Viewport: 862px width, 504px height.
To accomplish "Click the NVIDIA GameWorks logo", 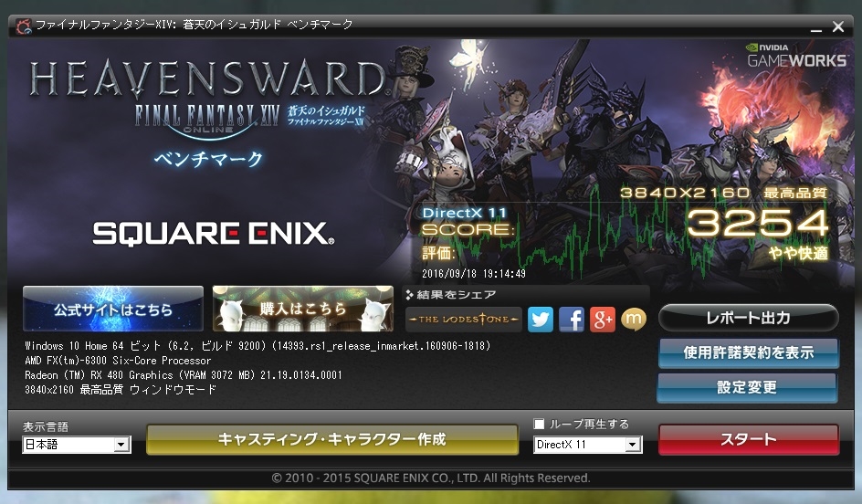I will point(796,55).
